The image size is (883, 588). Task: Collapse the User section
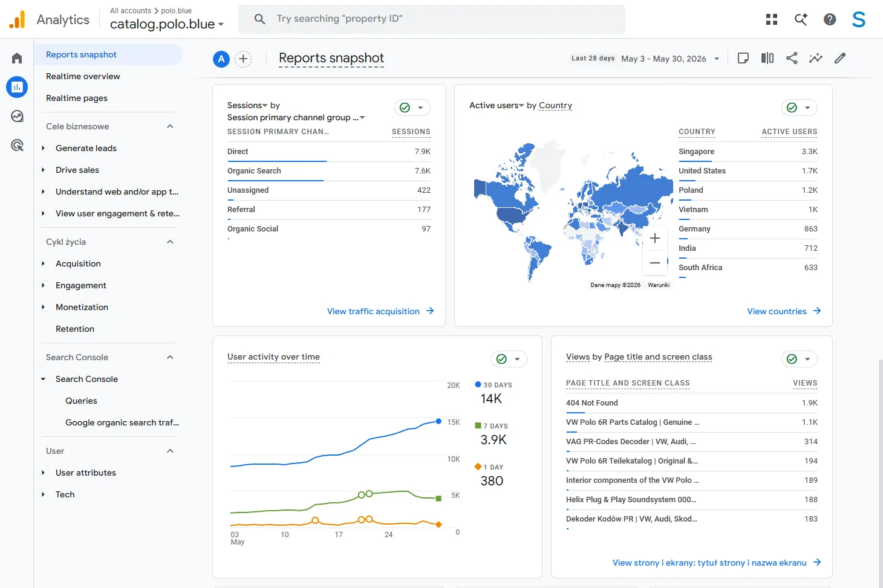point(170,451)
